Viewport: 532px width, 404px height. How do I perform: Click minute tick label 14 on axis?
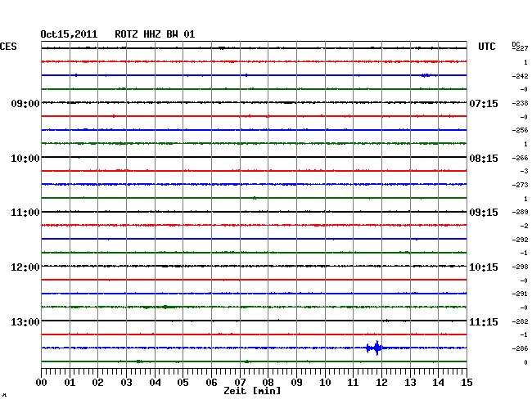pyautogui.click(x=438, y=382)
